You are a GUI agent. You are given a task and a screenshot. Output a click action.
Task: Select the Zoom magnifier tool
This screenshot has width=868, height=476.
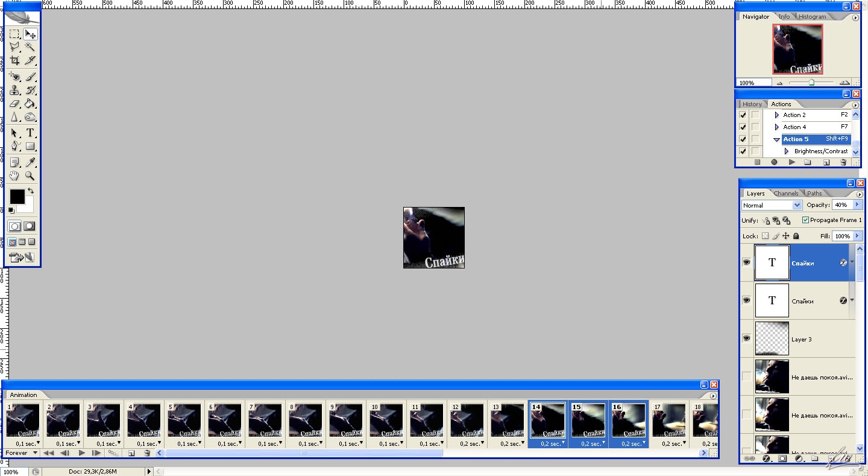coord(30,176)
